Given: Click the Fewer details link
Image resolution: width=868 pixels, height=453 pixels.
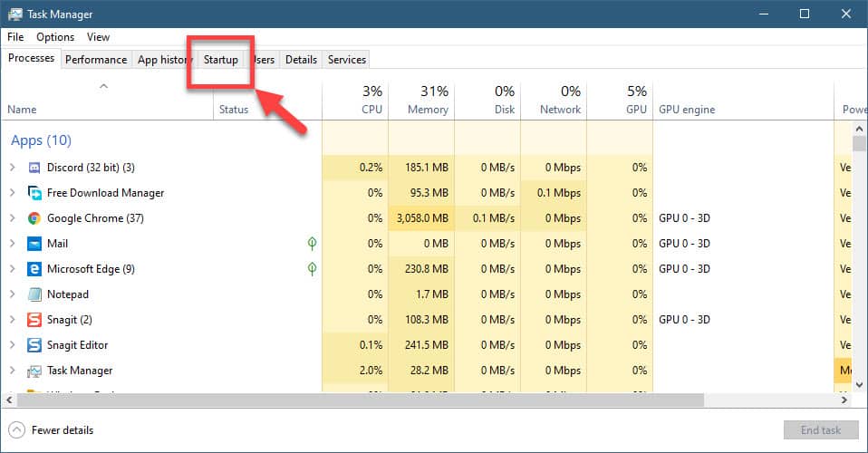Looking at the screenshot, I should [63, 430].
